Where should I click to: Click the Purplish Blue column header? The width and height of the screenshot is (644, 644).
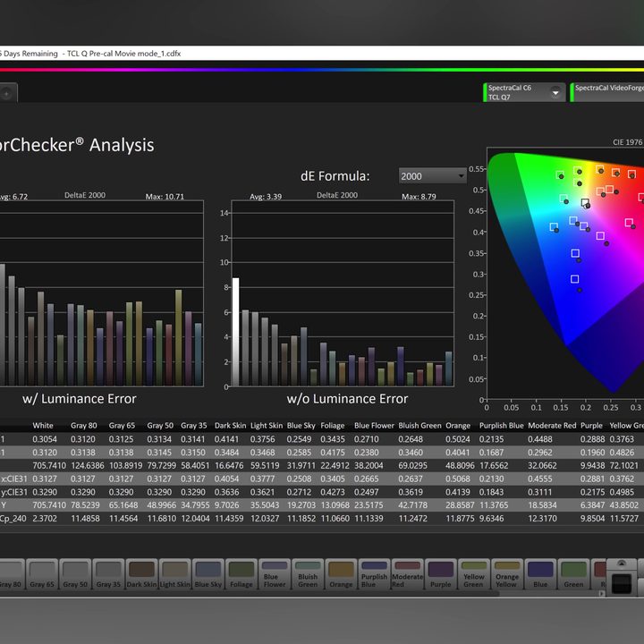(x=502, y=426)
